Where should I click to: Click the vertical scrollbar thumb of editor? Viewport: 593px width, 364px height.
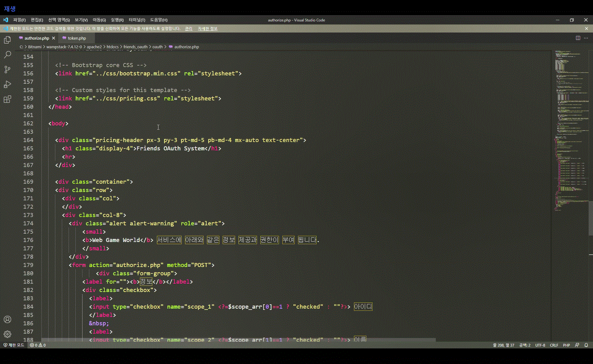(x=591, y=218)
